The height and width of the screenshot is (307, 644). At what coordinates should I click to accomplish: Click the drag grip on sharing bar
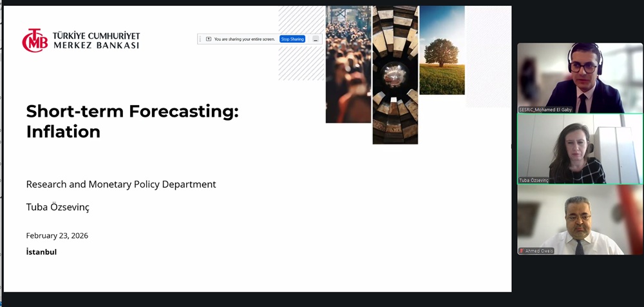200,39
